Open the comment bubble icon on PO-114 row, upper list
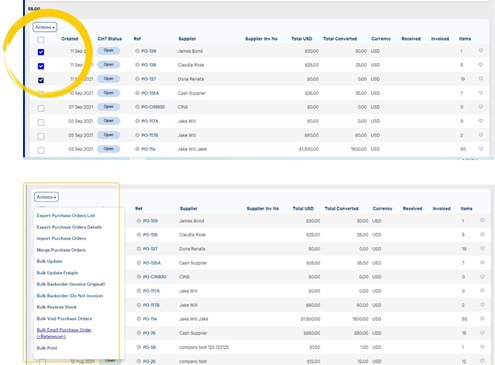The image size is (495, 365). [481, 149]
